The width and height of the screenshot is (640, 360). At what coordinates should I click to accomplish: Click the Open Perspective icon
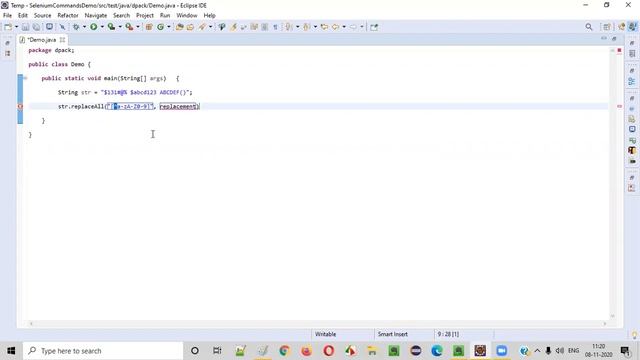(x=607, y=27)
